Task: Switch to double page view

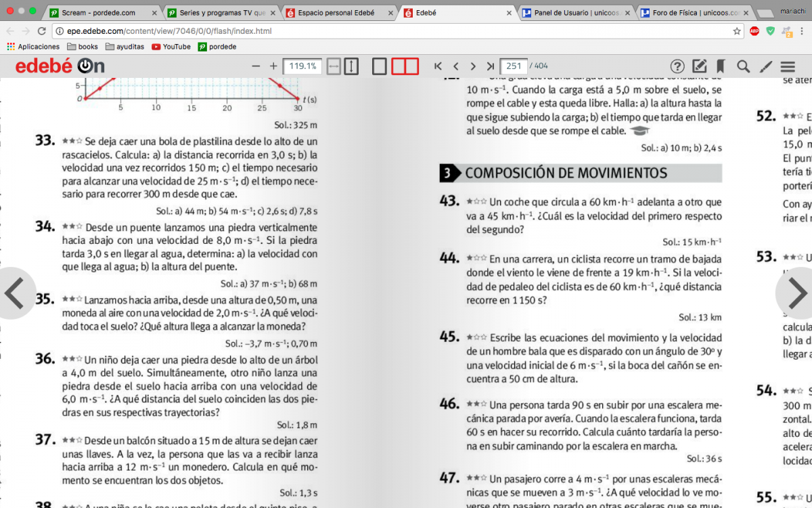Action: pyautogui.click(x=405, y=66)
